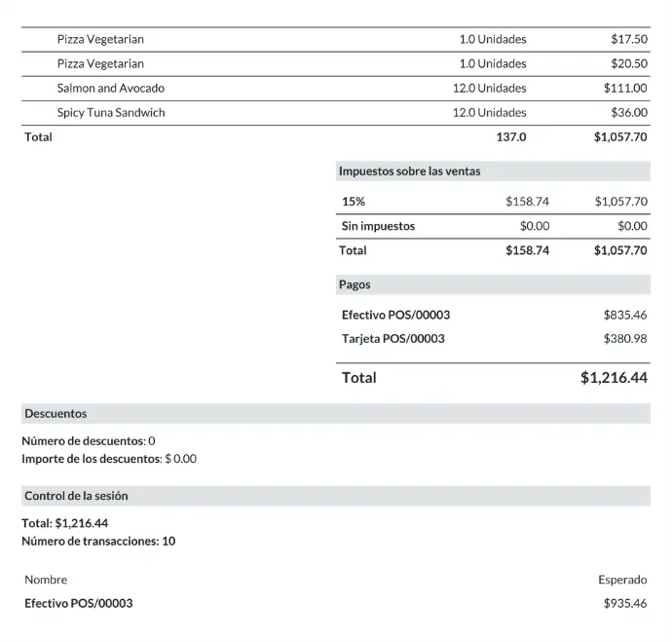Click the Esperado column header
The image size is (672, 642).
(x=621, y=580)
